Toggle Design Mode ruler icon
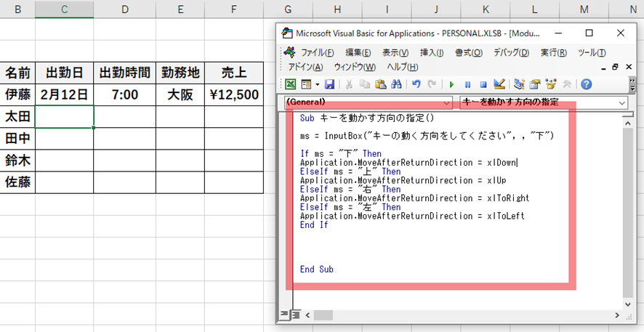Viewport: 644px width, 332px height. (499, 84)
